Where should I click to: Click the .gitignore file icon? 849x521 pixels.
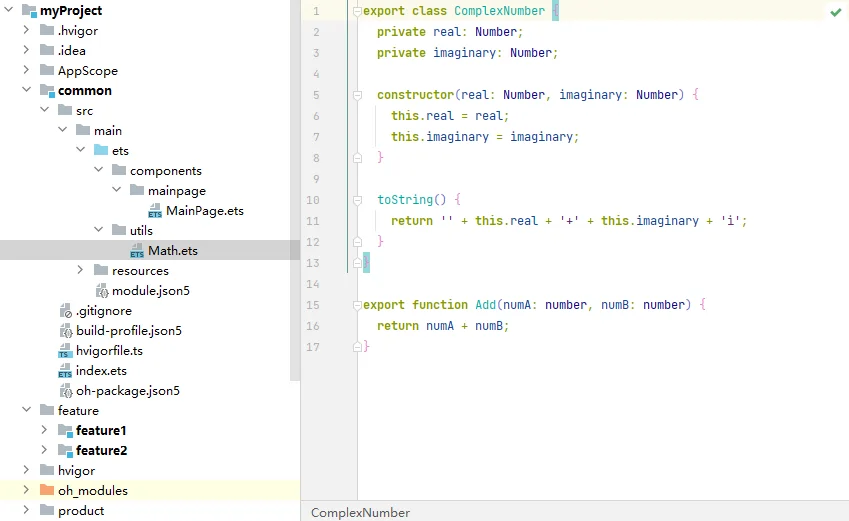66,311
